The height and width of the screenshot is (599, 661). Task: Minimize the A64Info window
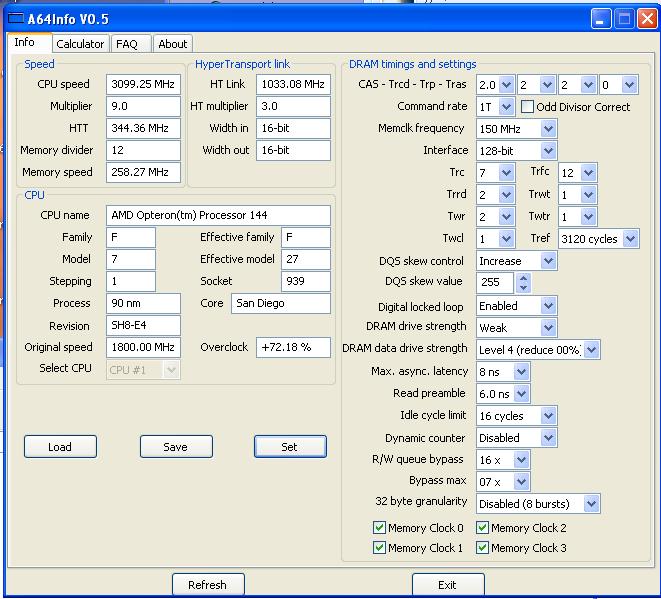point(601,19)
